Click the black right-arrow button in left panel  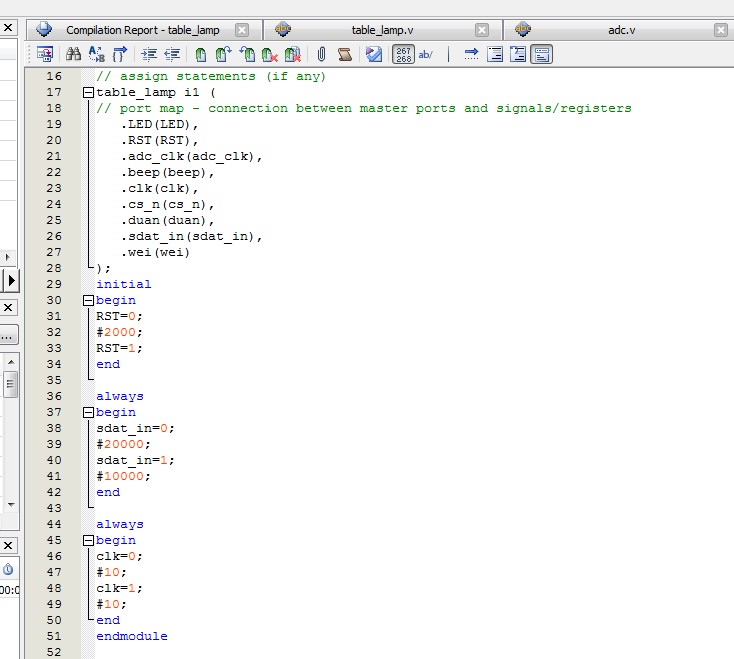pos(11,281)
